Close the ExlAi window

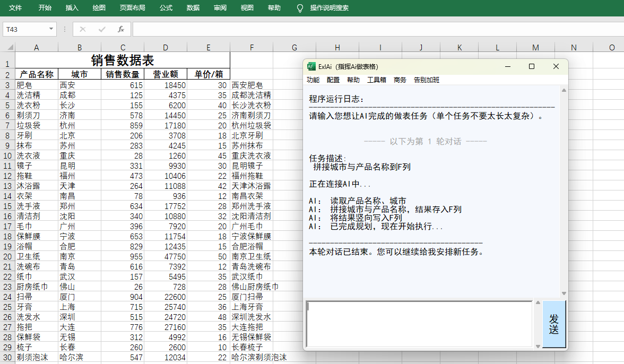pyautogui.click(x=556, y=66)
